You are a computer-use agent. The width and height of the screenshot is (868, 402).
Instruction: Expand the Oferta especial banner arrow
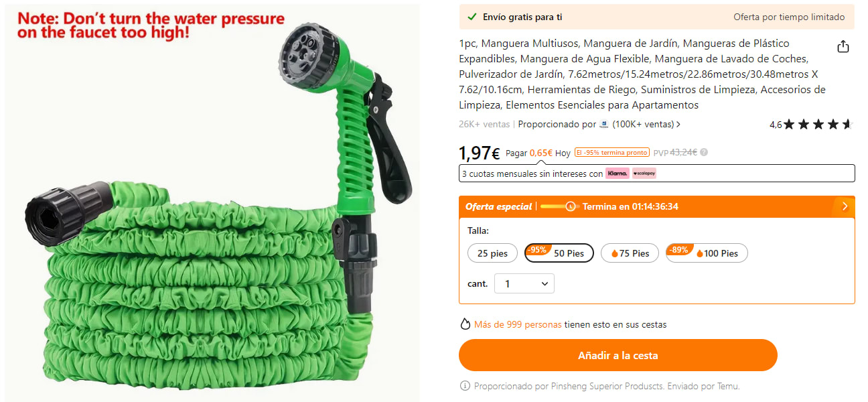(844, 206)
